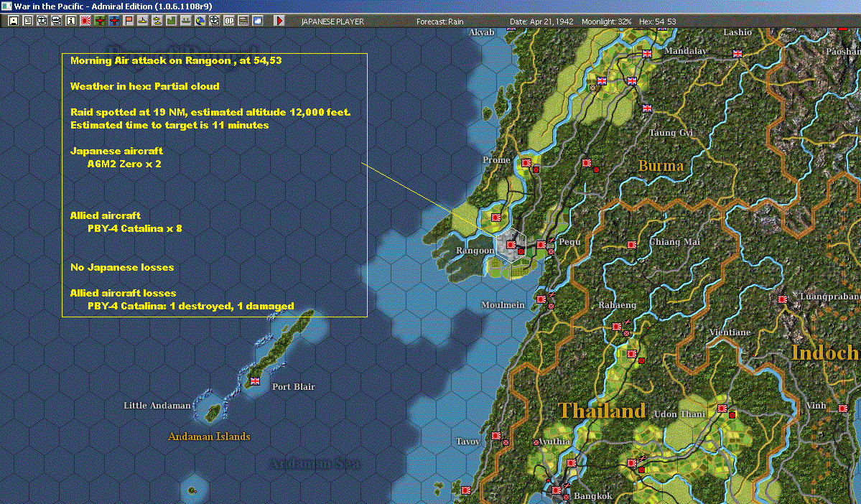Click the Japanese flag marker near Vinh
The width and height of the screenshot is (861, 504).
tap(843, 409)
